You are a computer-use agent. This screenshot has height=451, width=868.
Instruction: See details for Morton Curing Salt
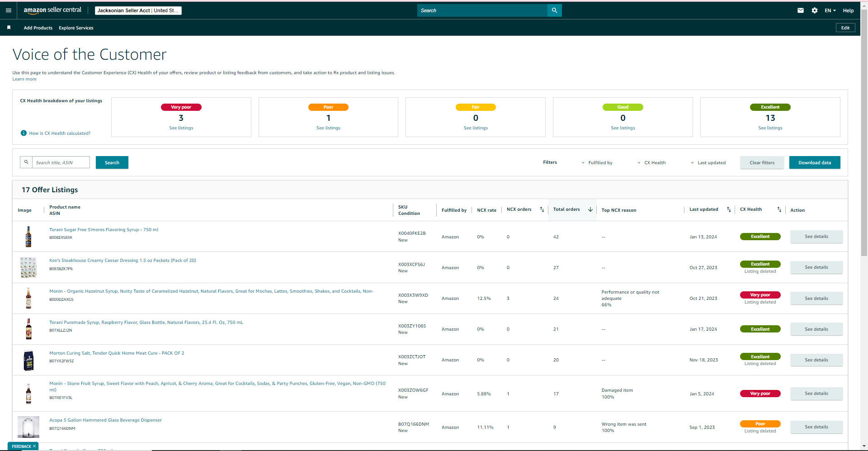(x=816, y=360)
